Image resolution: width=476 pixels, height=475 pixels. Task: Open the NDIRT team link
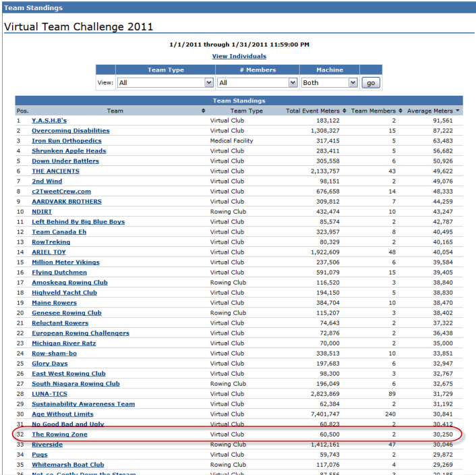click(x=42, y=212)
